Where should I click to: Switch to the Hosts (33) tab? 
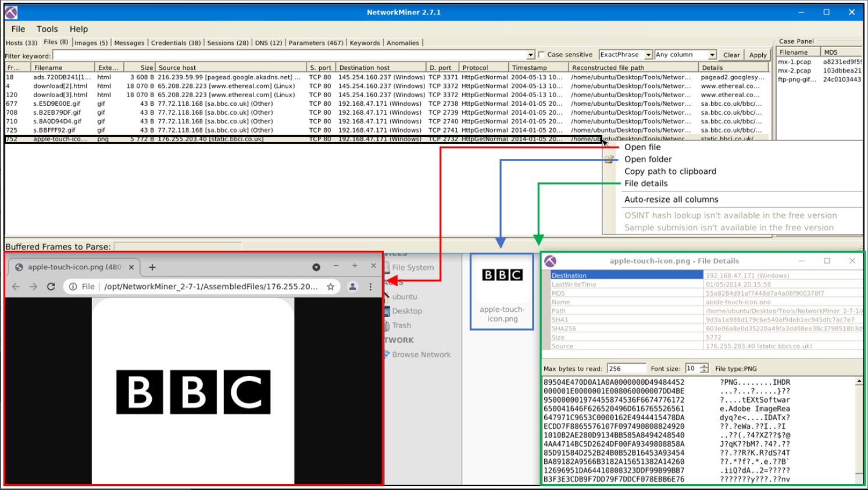[22, 43]
